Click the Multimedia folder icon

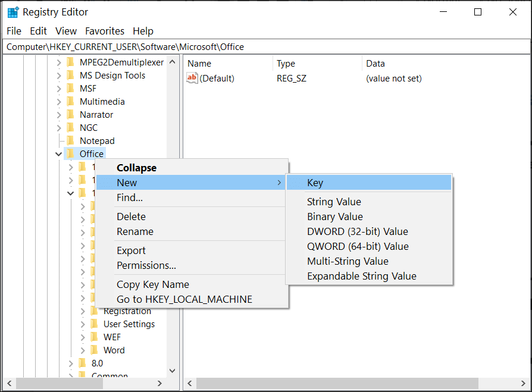pyautogui.click(x=70, y=101)
